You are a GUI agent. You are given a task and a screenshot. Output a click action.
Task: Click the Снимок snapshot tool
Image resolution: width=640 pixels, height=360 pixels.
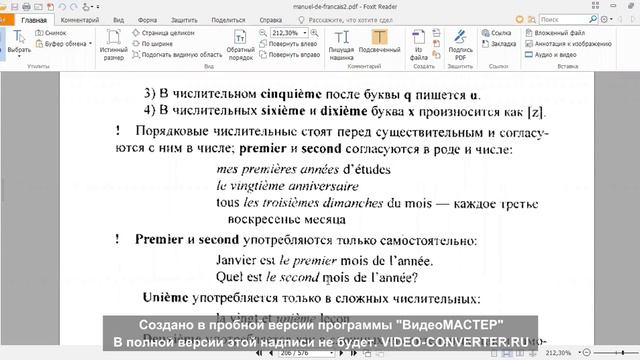coord(51,33)
